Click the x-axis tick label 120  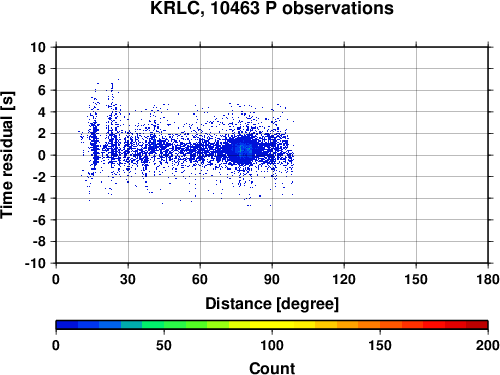tap(344, 279)
